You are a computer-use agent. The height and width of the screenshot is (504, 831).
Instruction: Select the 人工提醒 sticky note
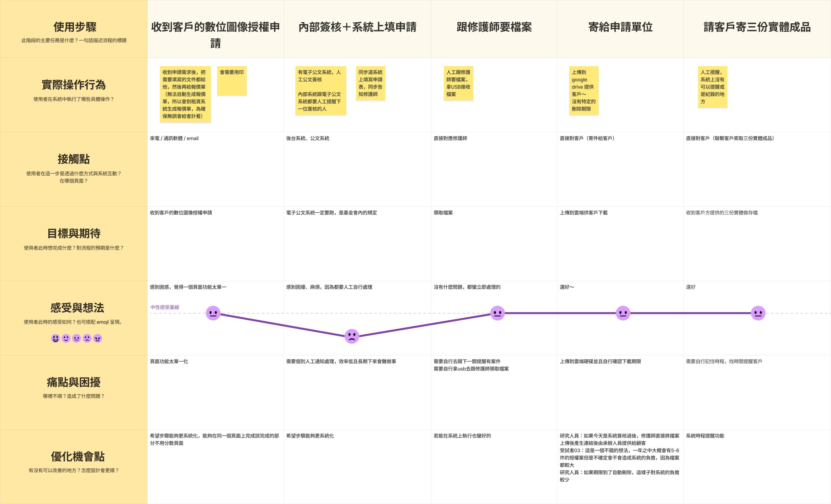[712, 87]
